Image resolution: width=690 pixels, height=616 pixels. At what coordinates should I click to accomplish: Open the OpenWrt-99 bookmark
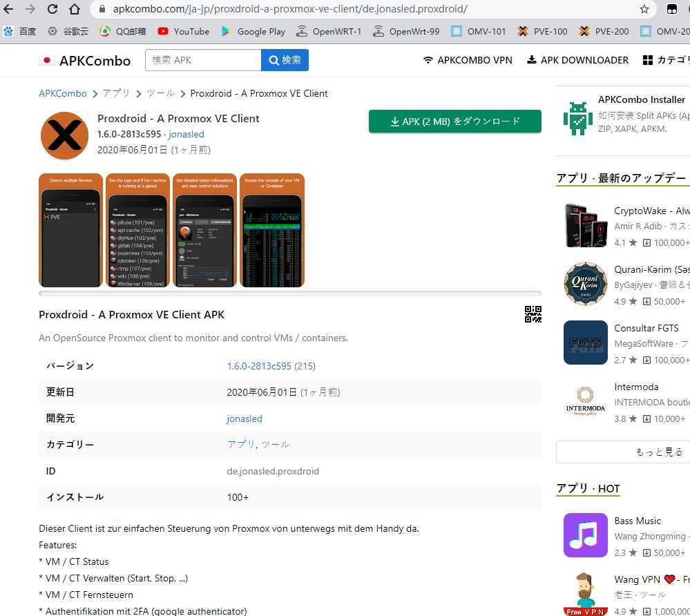point(406,31)
